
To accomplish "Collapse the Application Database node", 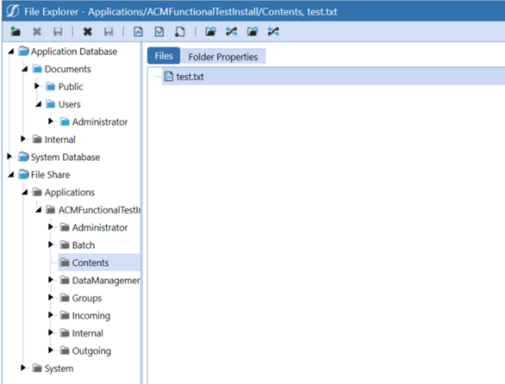I will (x=11, y=51).
